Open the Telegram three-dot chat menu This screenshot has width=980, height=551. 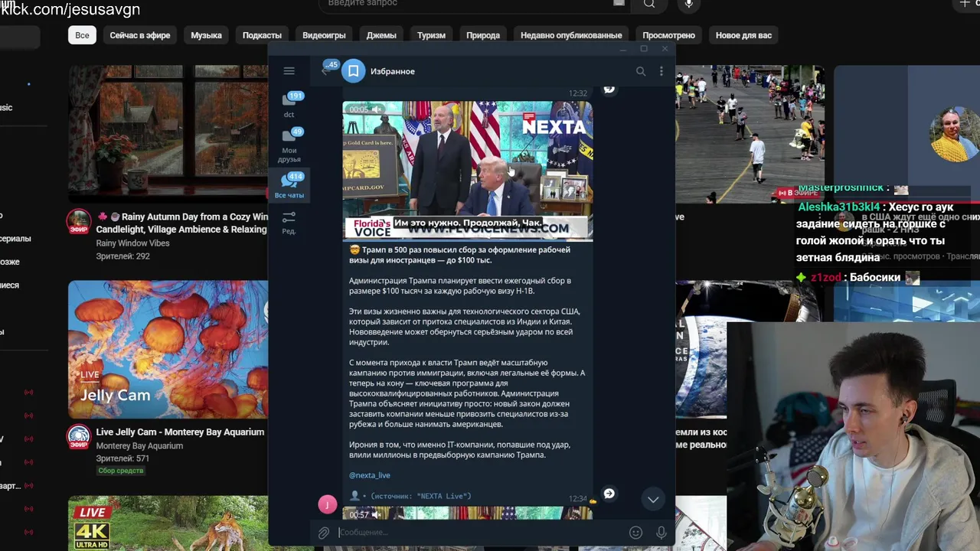661,71
